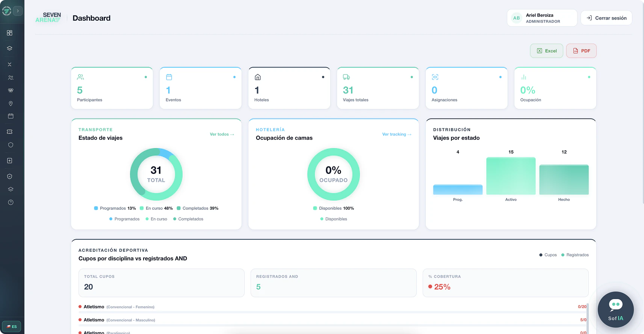This screenshot has width=644, height=334.
Task: Click the Hecho bar in Viajes por estado
Action: pos(564,180)
